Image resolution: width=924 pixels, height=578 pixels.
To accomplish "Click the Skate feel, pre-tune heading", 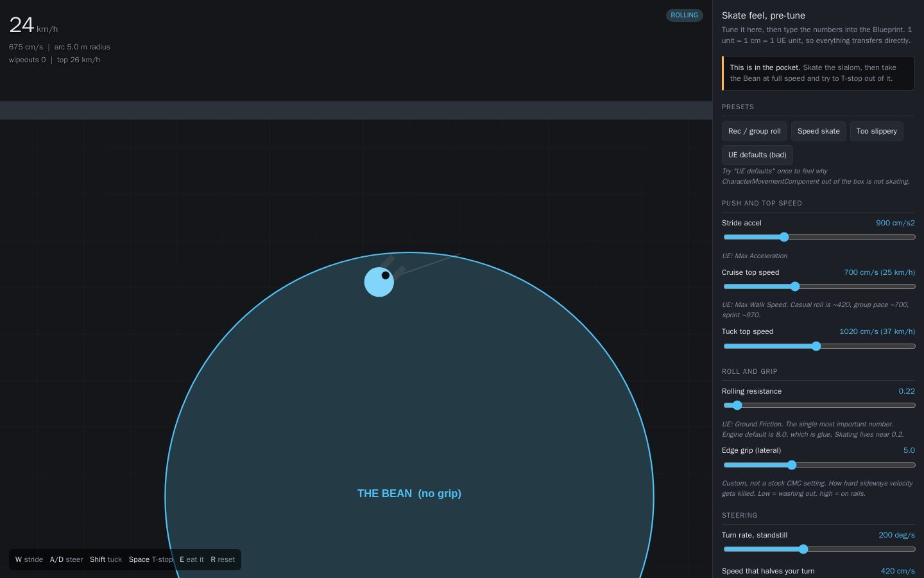I will click(x=764, y=15).
